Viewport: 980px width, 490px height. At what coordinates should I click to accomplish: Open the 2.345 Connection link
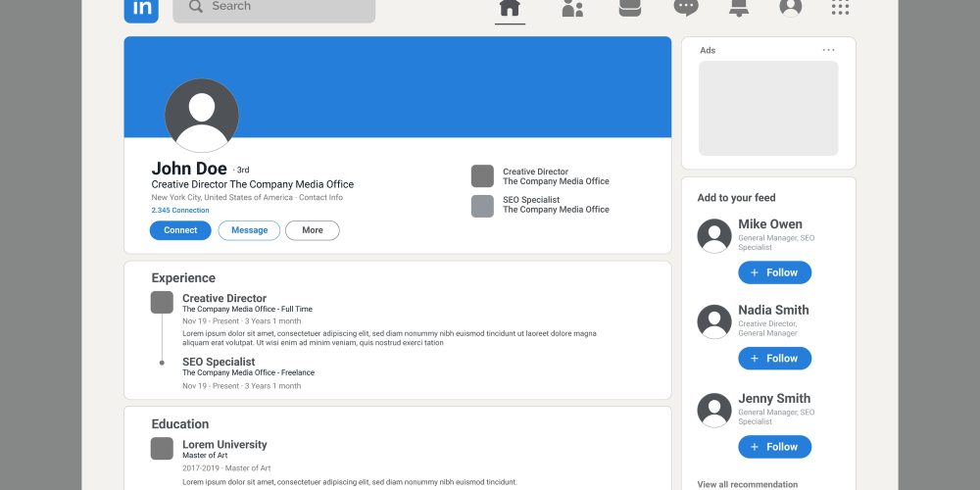[x=180, y=211]
